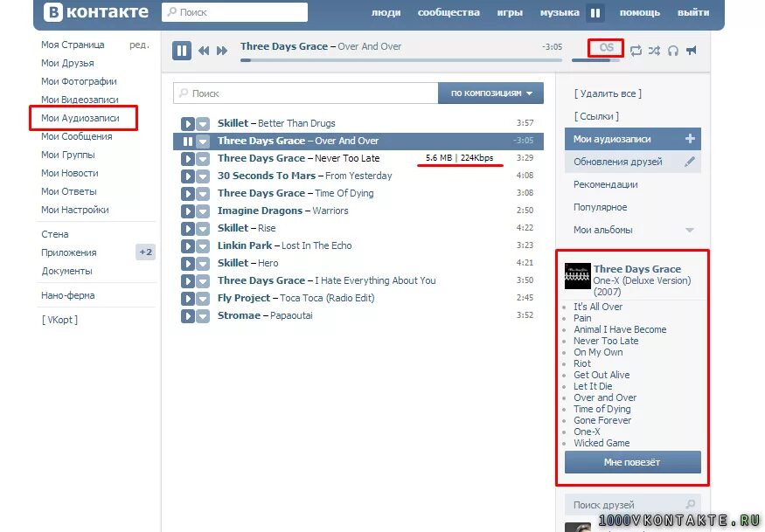Click ред. edit link beside Моя Страница
Viewport: 765px width, 532px height.
139,45
